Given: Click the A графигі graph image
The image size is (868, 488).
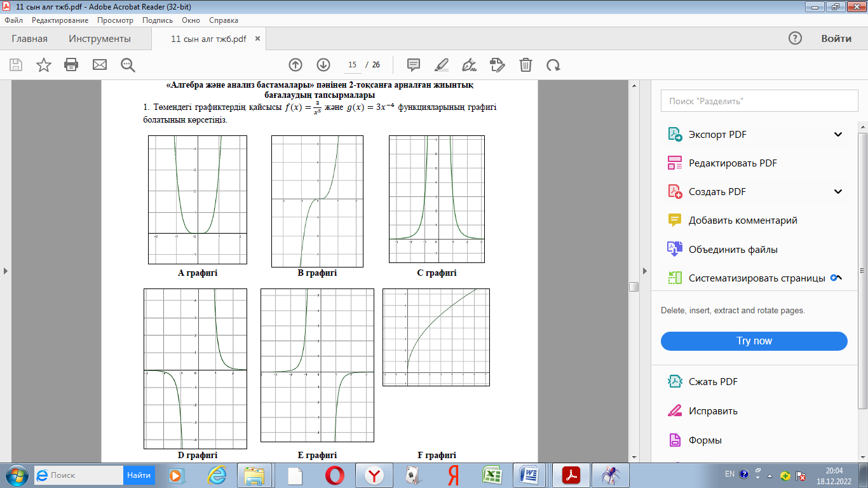Looking at the screenshot, I should (198, 200).
